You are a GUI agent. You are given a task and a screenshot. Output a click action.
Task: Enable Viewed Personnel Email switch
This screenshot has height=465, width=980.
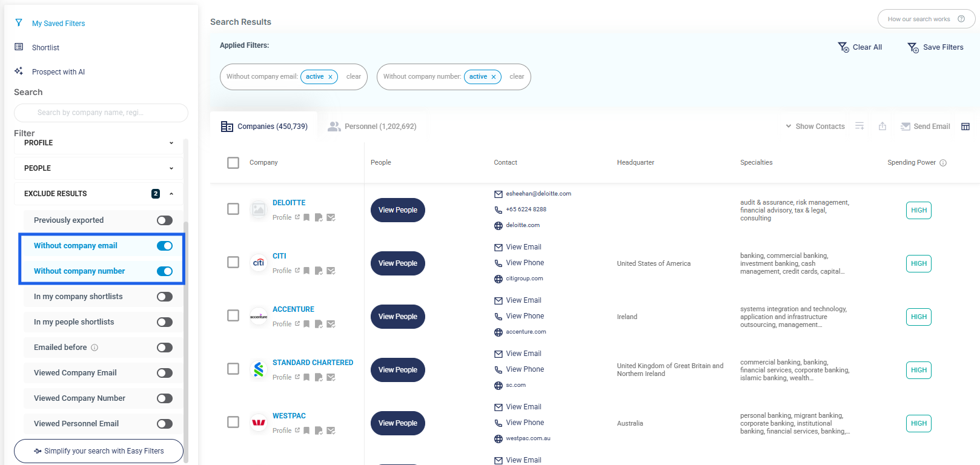pos(165,424)
